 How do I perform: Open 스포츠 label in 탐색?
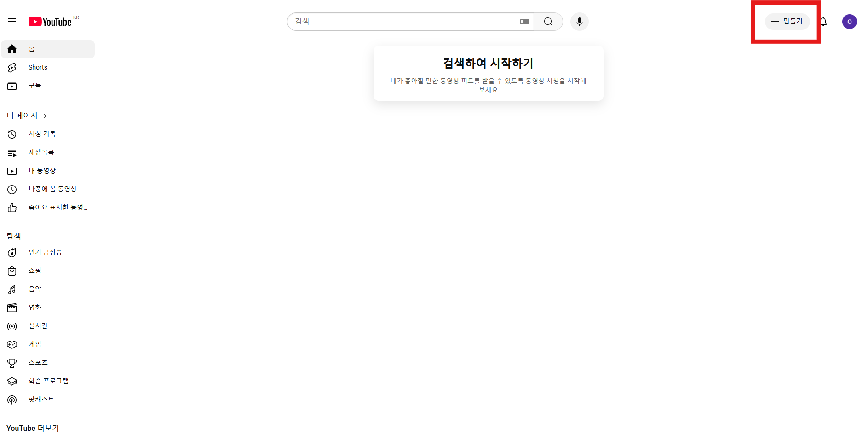(38, 363)
